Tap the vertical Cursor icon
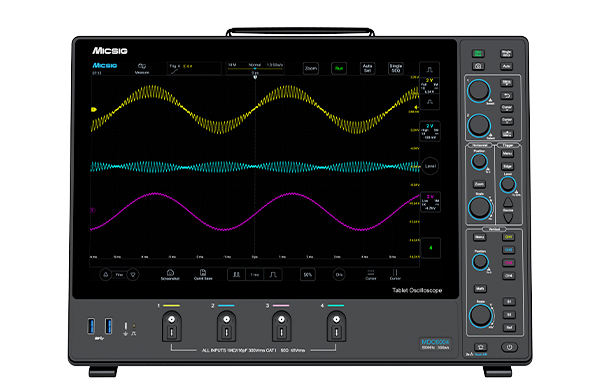This screenshot has height=380, width=600. click(x=395, y=275)
